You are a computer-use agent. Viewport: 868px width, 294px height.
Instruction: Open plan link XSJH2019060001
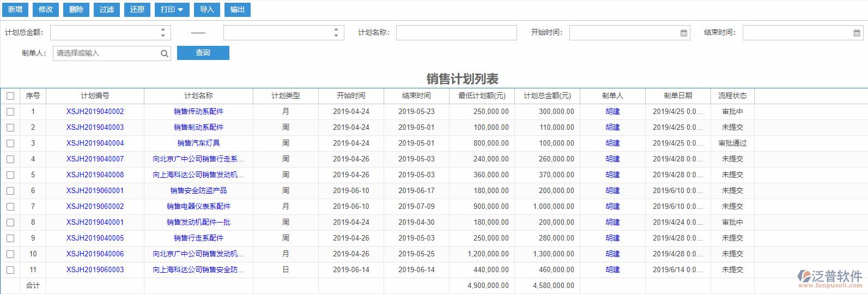click(x=95, y=191)
